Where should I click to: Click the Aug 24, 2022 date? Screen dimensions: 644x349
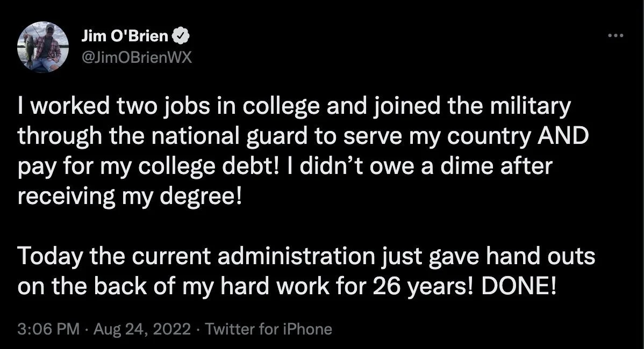click(142, 329)
